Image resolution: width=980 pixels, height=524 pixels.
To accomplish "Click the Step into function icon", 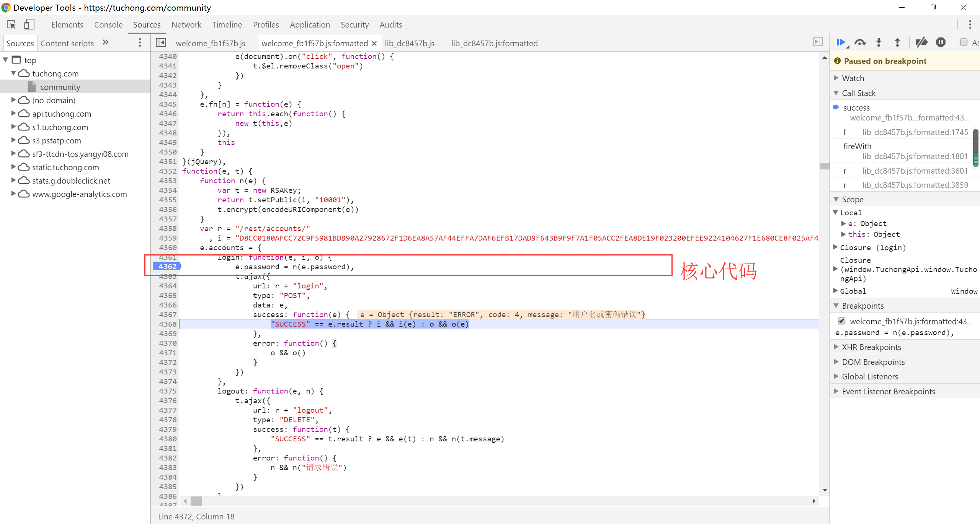I will point(879,42).
